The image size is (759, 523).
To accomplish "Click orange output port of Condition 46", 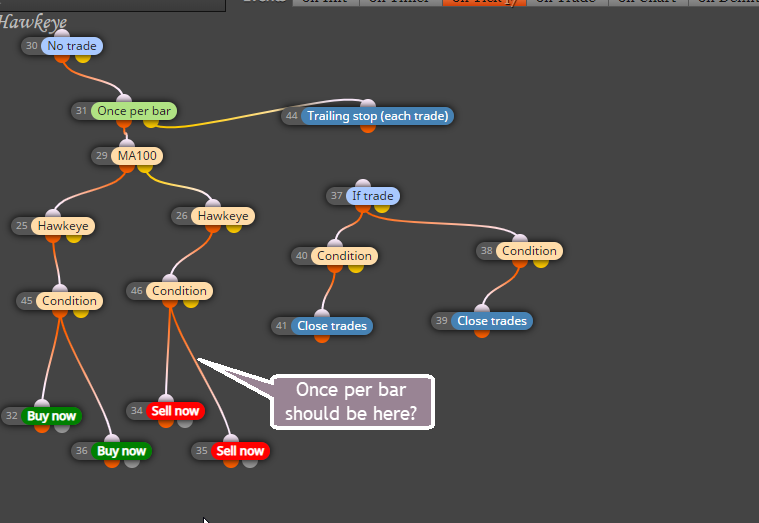I will click(x=170, y=303).
